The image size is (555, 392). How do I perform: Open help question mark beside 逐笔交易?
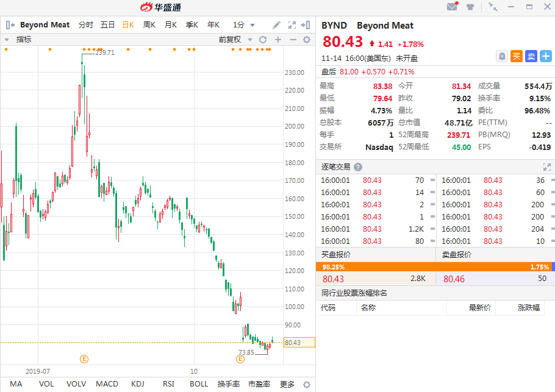(x=358, y=167)
